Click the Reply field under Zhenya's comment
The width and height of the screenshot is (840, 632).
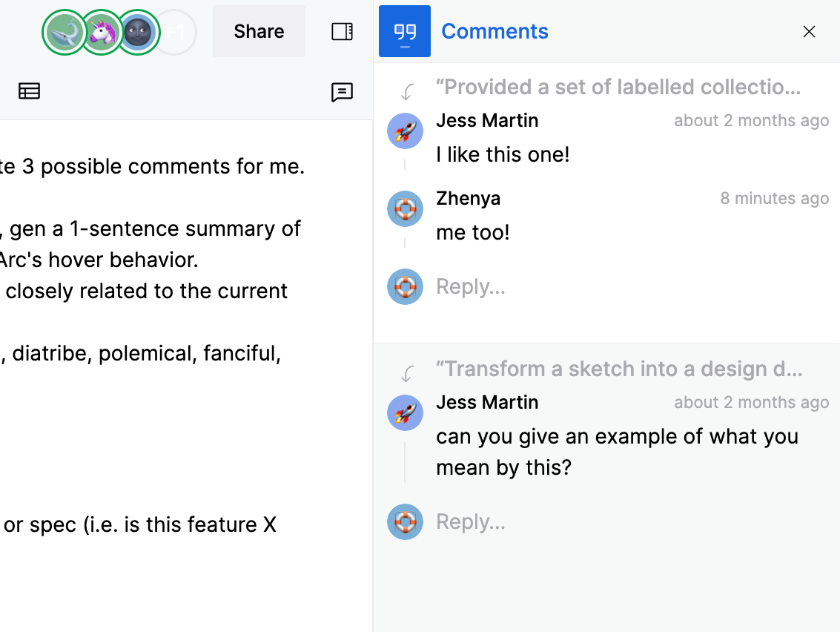471,286
